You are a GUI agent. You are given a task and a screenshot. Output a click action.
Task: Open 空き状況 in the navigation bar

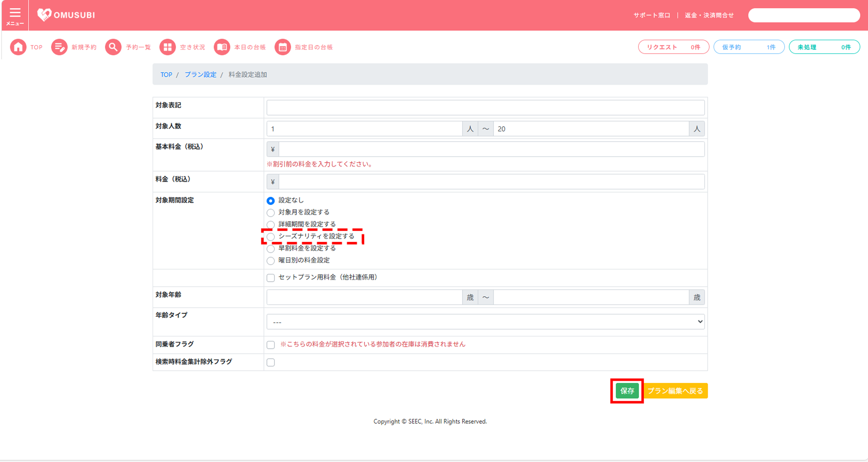(x=192, y=47)
